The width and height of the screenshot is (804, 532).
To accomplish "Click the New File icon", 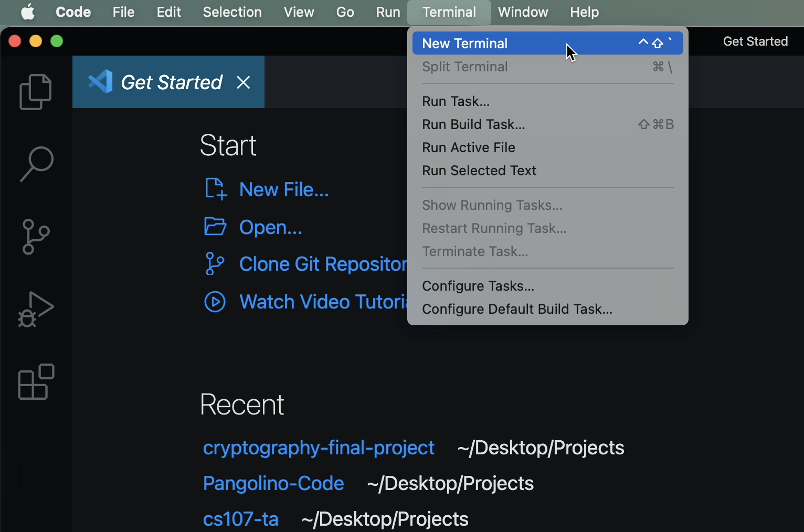I will tap(215, 189).
